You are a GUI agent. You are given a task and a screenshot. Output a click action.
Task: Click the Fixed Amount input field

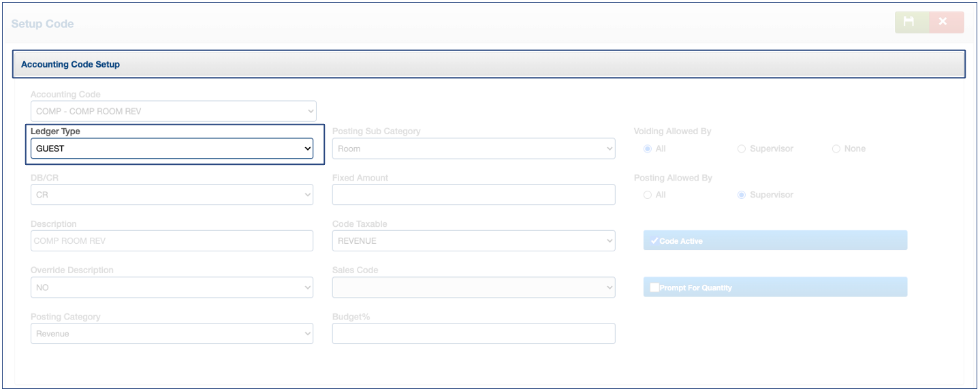(473, 195)
